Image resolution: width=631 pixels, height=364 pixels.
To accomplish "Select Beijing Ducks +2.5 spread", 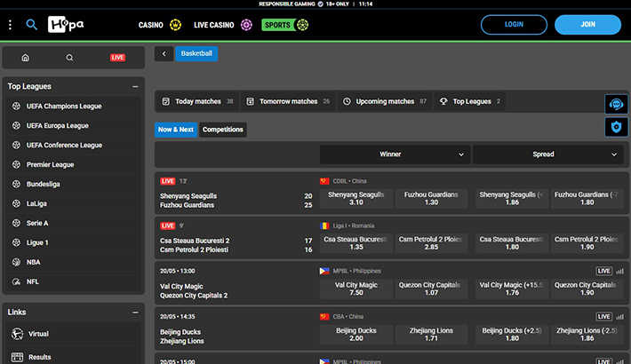I will (512, 335).
